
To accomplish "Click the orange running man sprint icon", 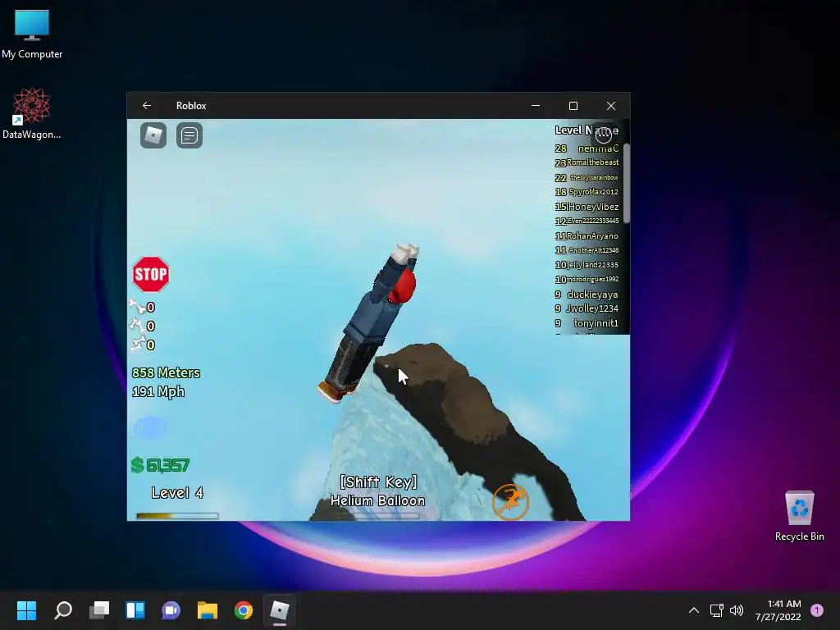I will (x=510, y=502).
